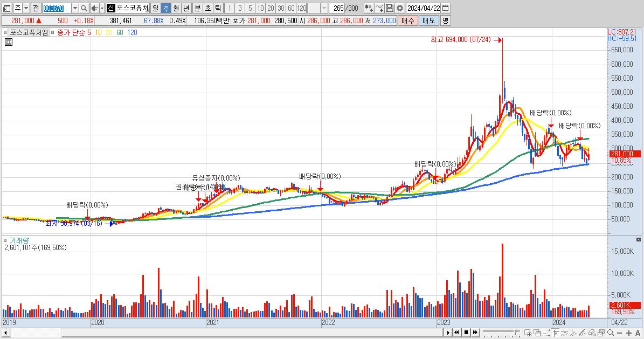This screenshot has width=644, height=339.
Task: Toggle the 전 button in the toolbar
Action: pos(36,8)
